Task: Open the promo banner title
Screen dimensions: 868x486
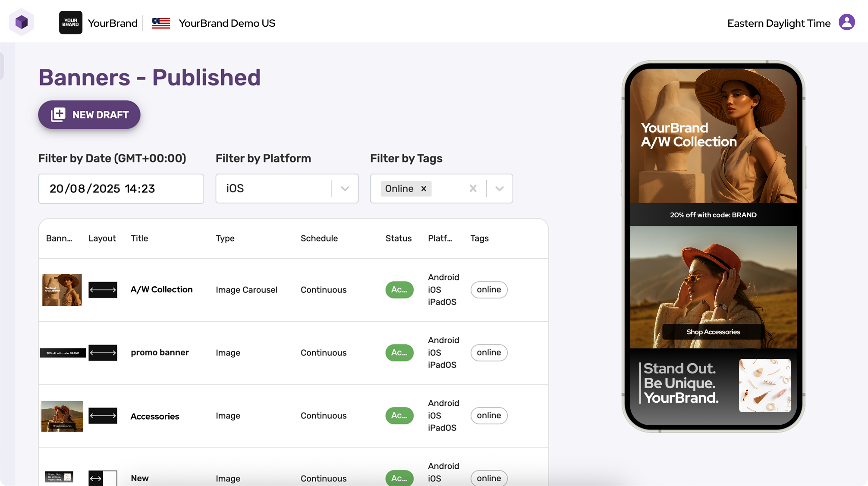Action: [160, 353]
